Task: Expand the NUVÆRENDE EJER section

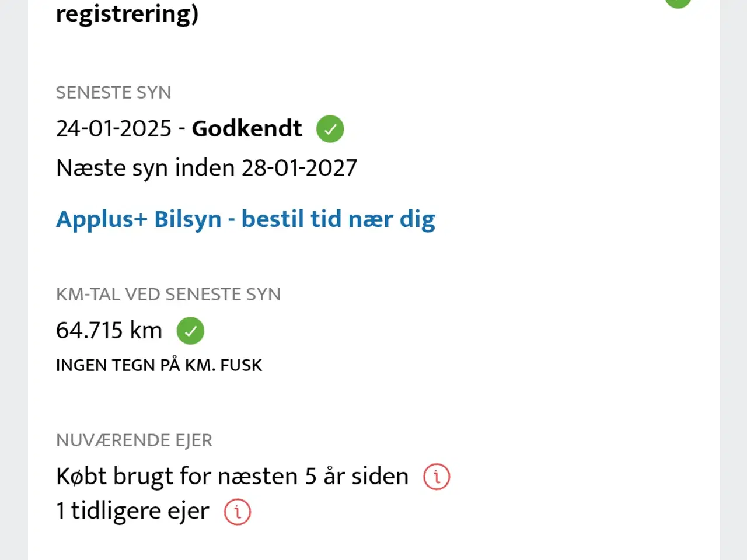Action: [134, 440]
